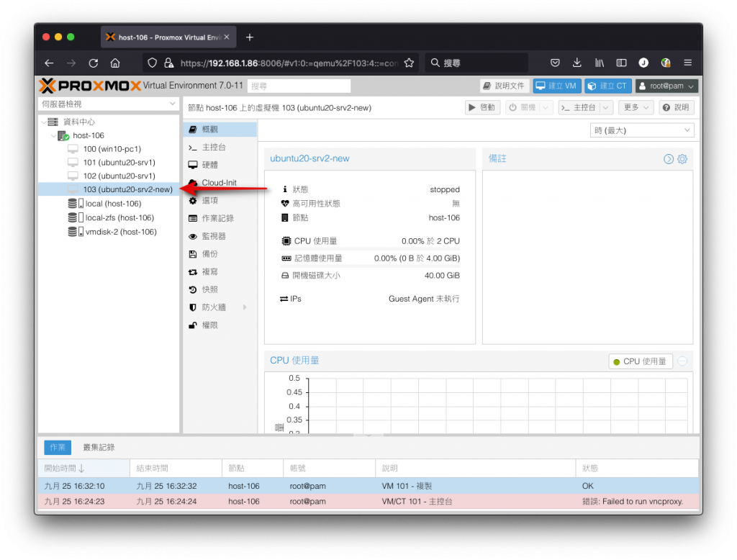This screenshot has width=737, height=560.
Task: Select the VM 101 - 複製 task row
Action: click(368, 486)
